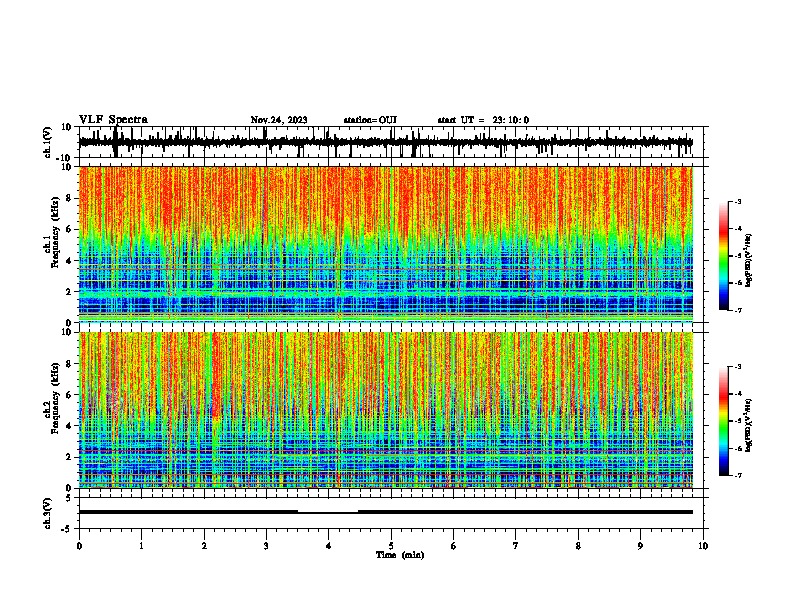The height and width of the screenshot is (612, 792).
Task: Click the 'Time (min)' axis label
Action: [x=400, y=555]
